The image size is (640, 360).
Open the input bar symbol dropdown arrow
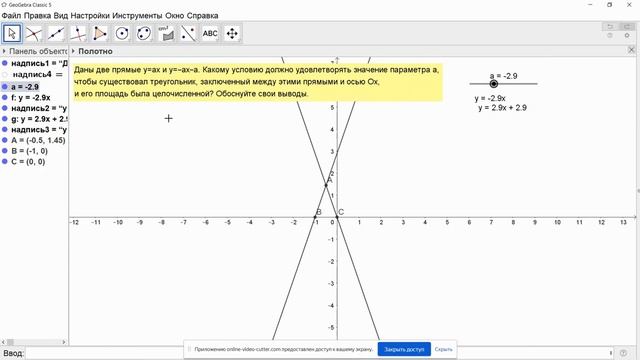[x=611, y=353]
